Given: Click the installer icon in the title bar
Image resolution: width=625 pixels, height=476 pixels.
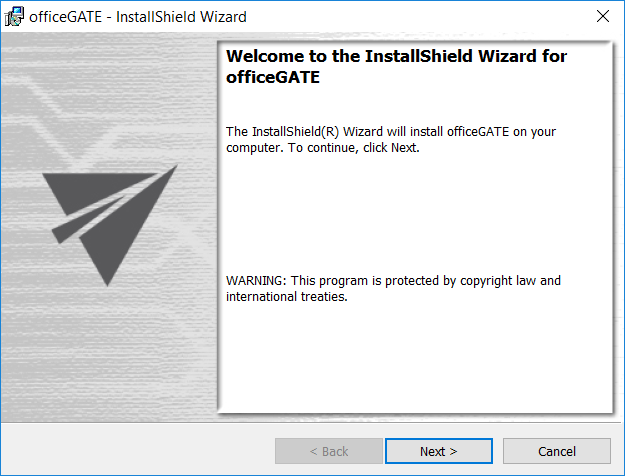Looking at the screenshot, I should coord(15,17).
